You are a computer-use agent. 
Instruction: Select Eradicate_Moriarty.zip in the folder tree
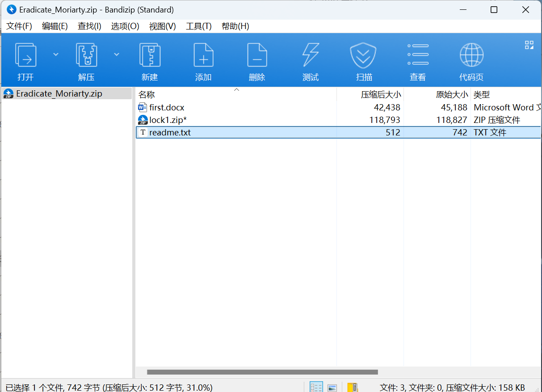point(59,93)
